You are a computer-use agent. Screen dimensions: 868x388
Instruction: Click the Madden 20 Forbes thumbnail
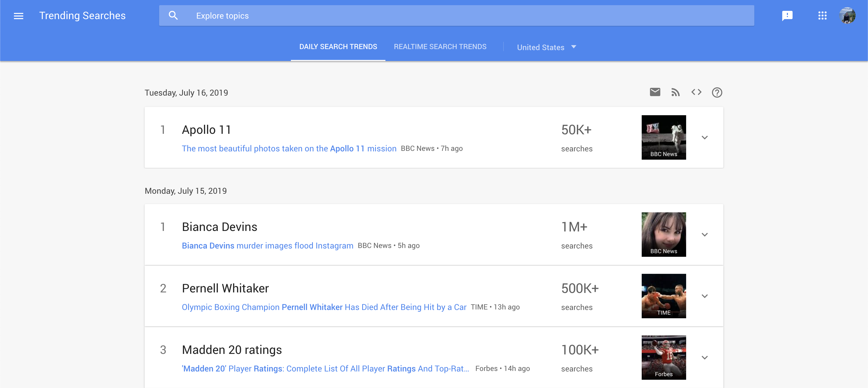(663, 357)
